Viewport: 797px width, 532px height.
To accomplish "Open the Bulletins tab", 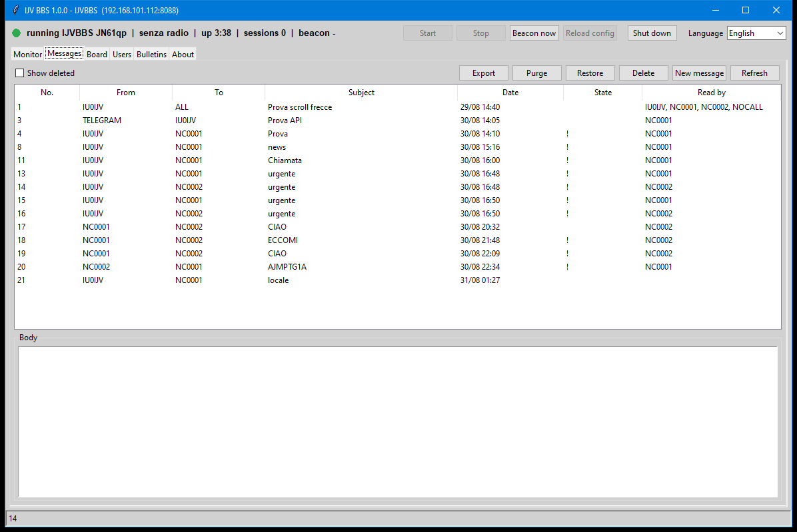I will tap(151, 55).
